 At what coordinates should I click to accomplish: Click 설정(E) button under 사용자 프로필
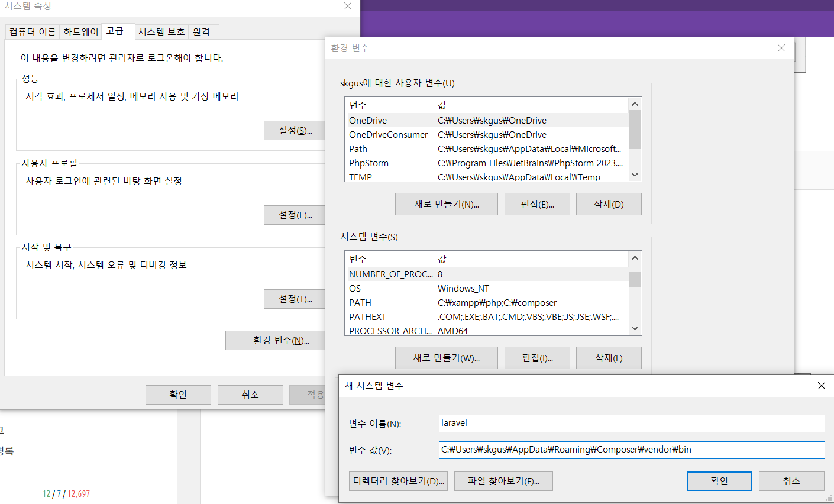click(295, 215)
